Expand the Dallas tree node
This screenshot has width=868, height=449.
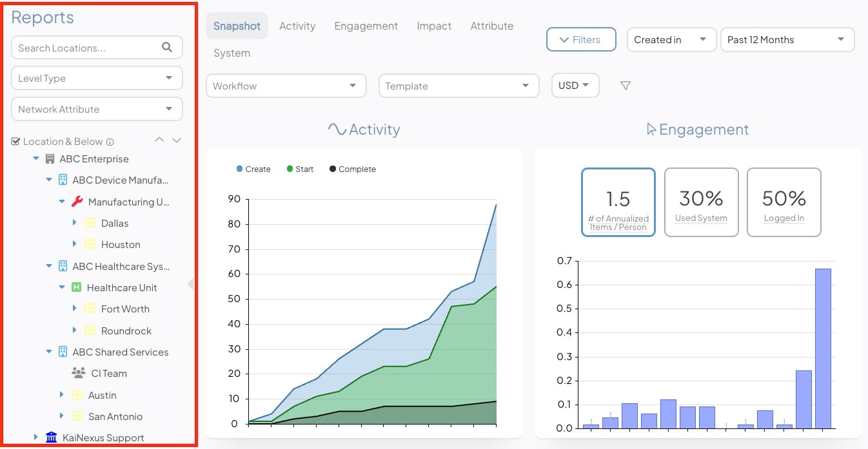pyautogui.click(x=75, y=223)
